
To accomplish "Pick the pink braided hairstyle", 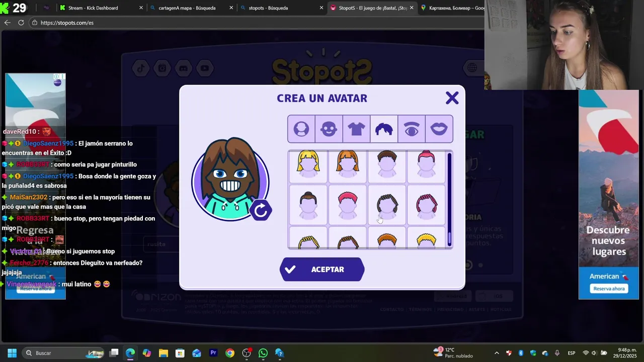I will (426, 205).
